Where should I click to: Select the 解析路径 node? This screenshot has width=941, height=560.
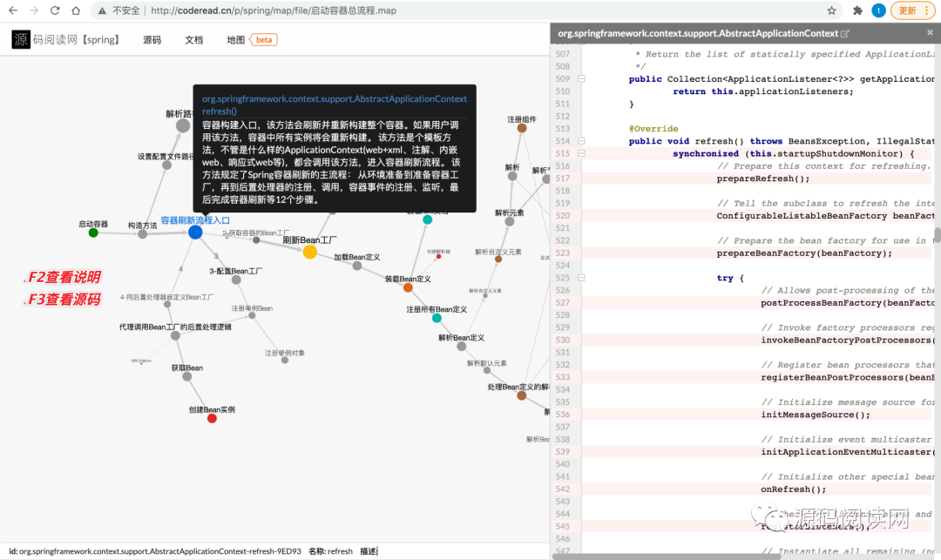(x=183, y=125)
